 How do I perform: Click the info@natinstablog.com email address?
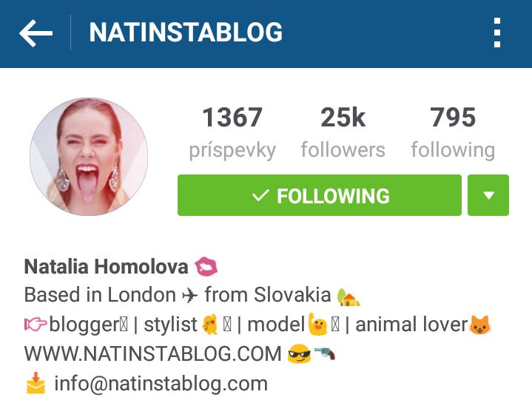point(161,384)
